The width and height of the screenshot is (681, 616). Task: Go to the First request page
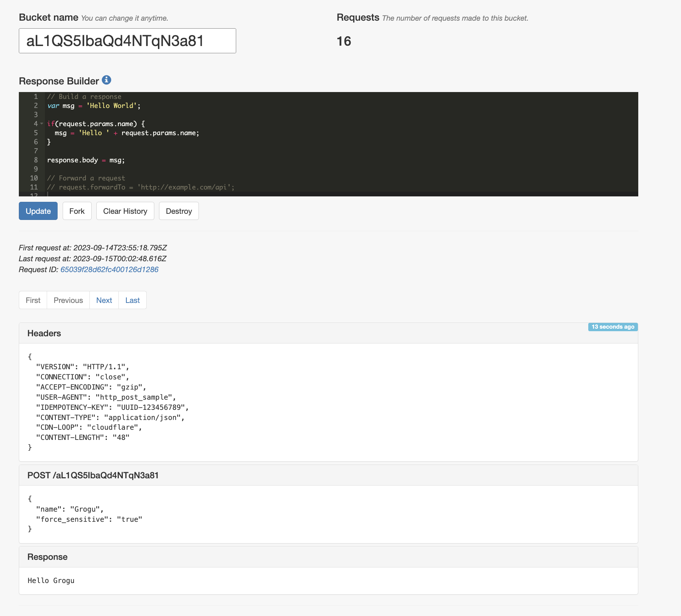pyautogui.click(x=33, y=300)
